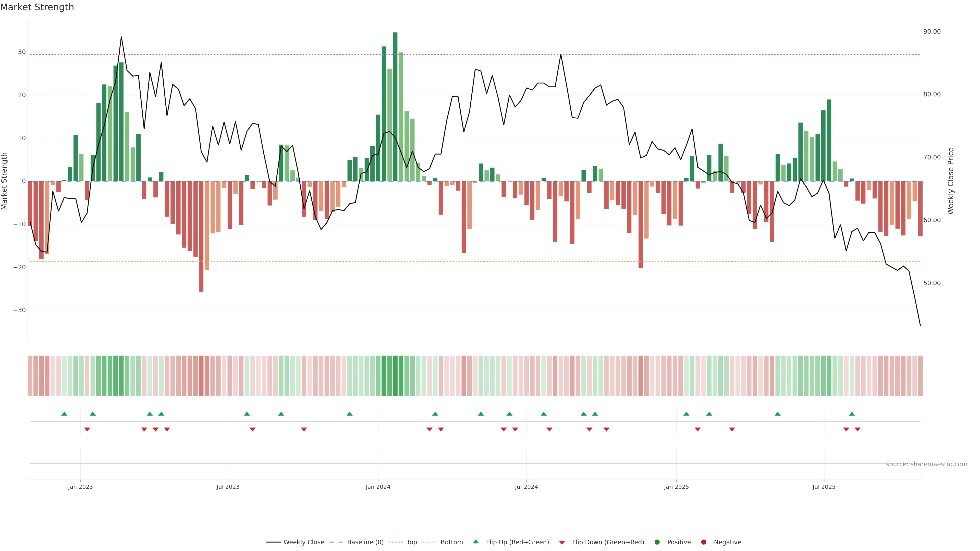This screenshot has height=551, width=980.
Task: Click the Market Strength chart title
Action: tap(37, 7)
